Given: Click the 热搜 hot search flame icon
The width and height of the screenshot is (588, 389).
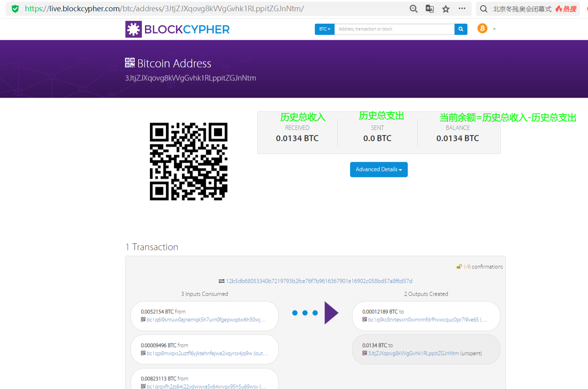Looking at the screenshot, I should point(559,9).
